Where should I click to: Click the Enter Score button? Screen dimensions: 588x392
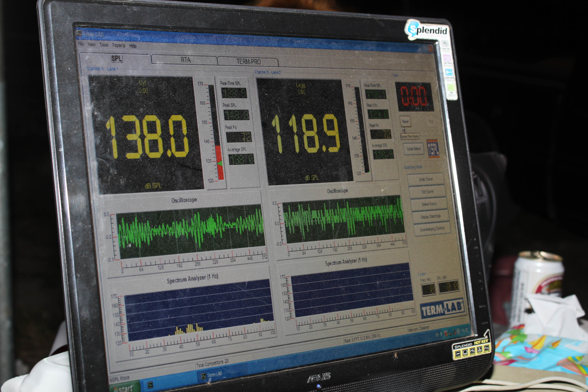pyautogui.click(x=426, y=179)
